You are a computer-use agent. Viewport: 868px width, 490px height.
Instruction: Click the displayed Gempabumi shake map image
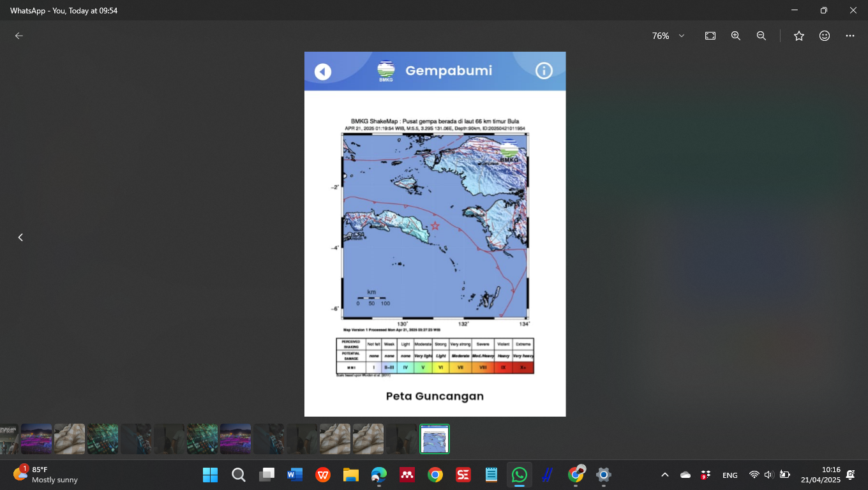[x=435, y=234]
